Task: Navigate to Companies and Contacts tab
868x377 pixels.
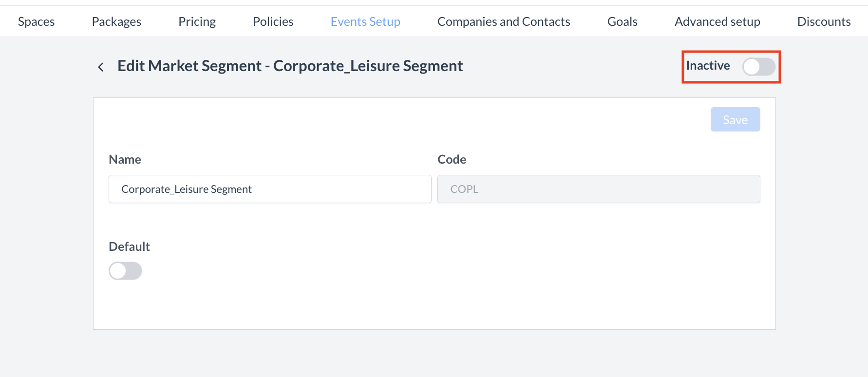Action: point(504,21)
